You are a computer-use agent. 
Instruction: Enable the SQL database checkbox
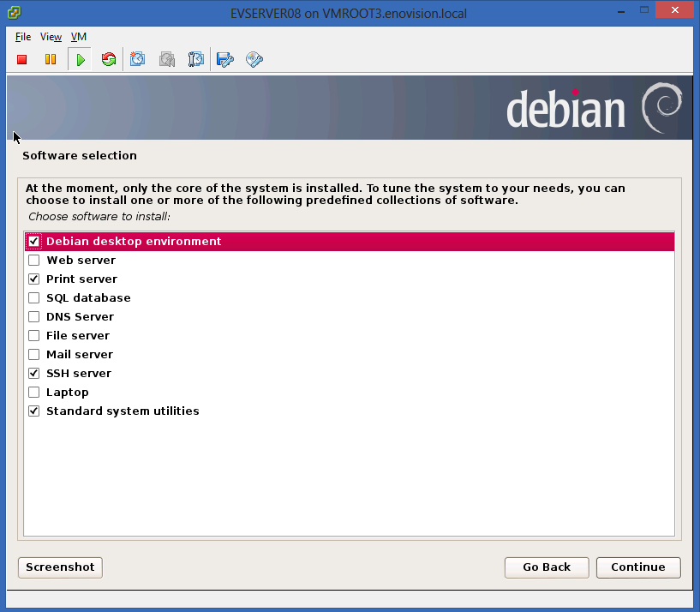34,298
